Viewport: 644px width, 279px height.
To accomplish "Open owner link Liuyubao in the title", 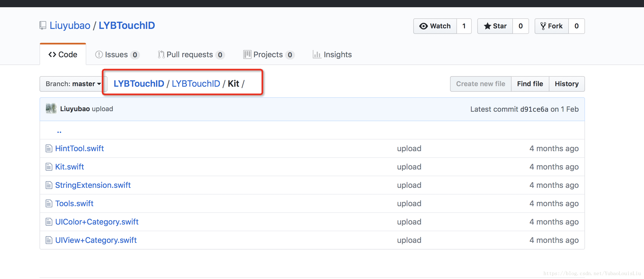I will click(70, 26).
